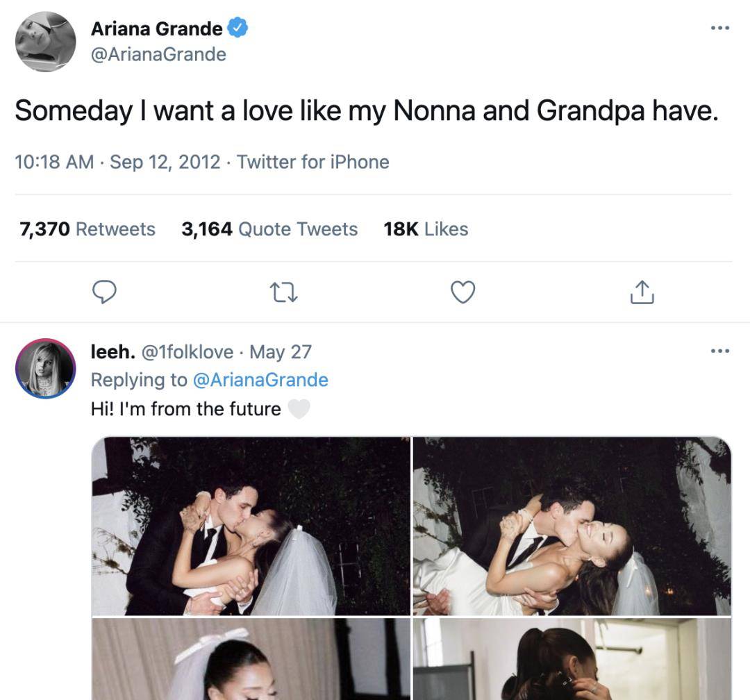This screenshot has height=700, width=750.
Task: Open the top-right wedding cheek-kiss photo
Action: coord(572,526)
